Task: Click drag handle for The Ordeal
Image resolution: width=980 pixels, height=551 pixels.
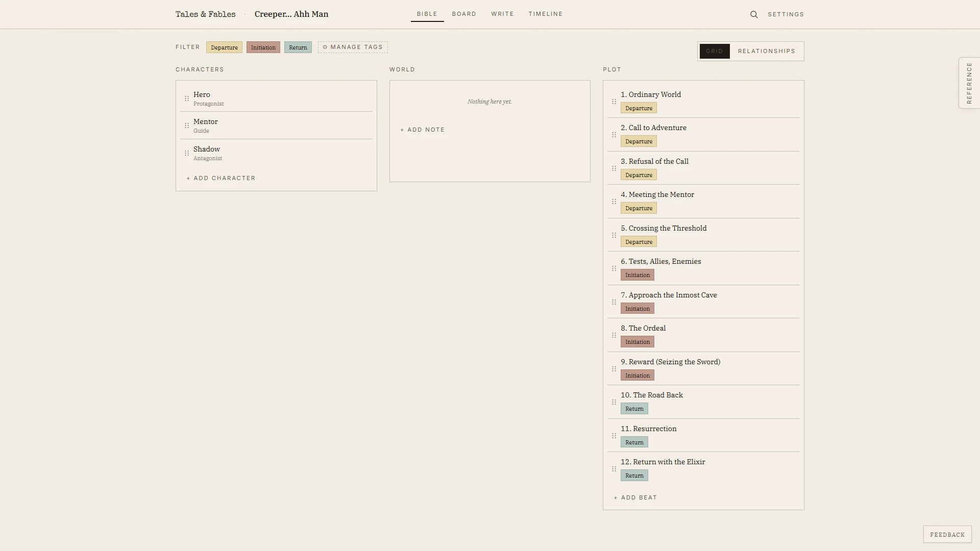Action: pos(614,335)
